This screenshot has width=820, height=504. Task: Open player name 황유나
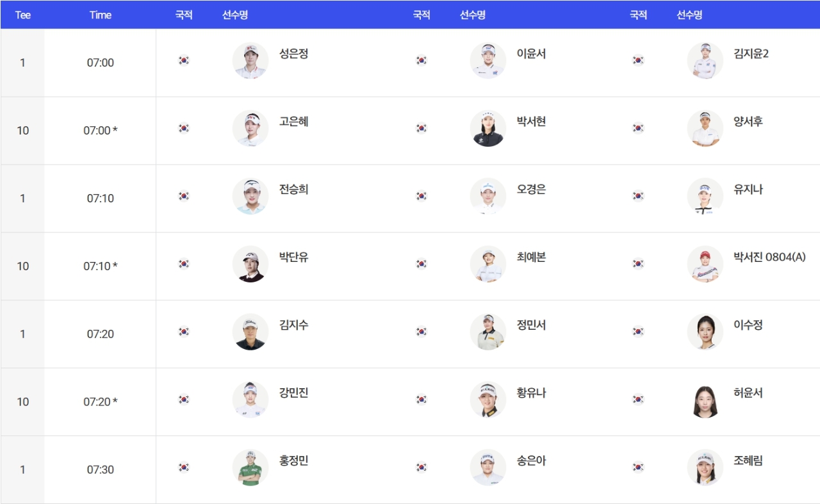pos(531,393)
